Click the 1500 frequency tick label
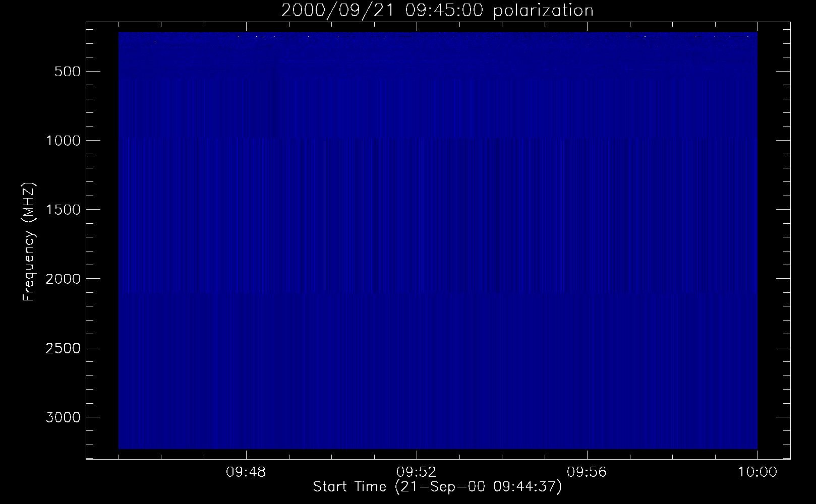Image resolution: width=816 pixels, height=504 pixels. 63,210
